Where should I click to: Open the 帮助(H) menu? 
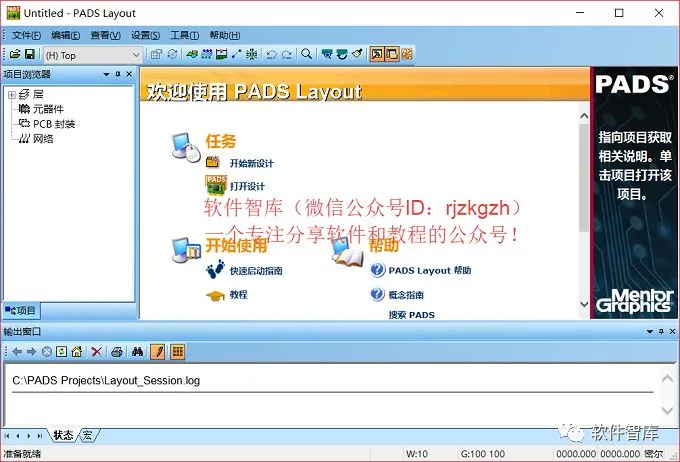(x=225, y=36)
